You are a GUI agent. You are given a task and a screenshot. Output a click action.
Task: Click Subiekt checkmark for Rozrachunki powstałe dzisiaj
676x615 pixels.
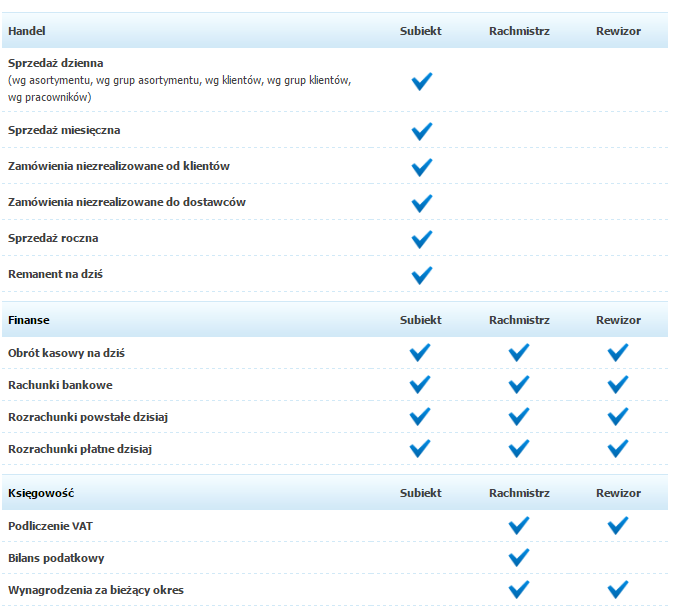pyautogui.click(x=420, y=417)
